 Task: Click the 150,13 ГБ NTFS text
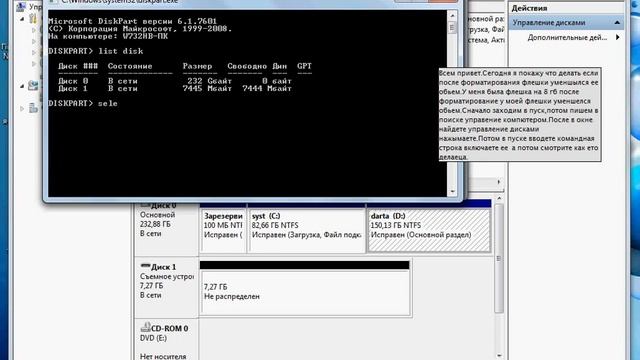pos(396,225)
